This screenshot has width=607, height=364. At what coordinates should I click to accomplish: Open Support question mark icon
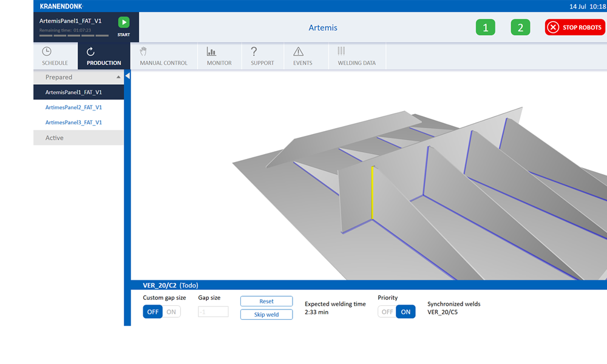(254, 52)
